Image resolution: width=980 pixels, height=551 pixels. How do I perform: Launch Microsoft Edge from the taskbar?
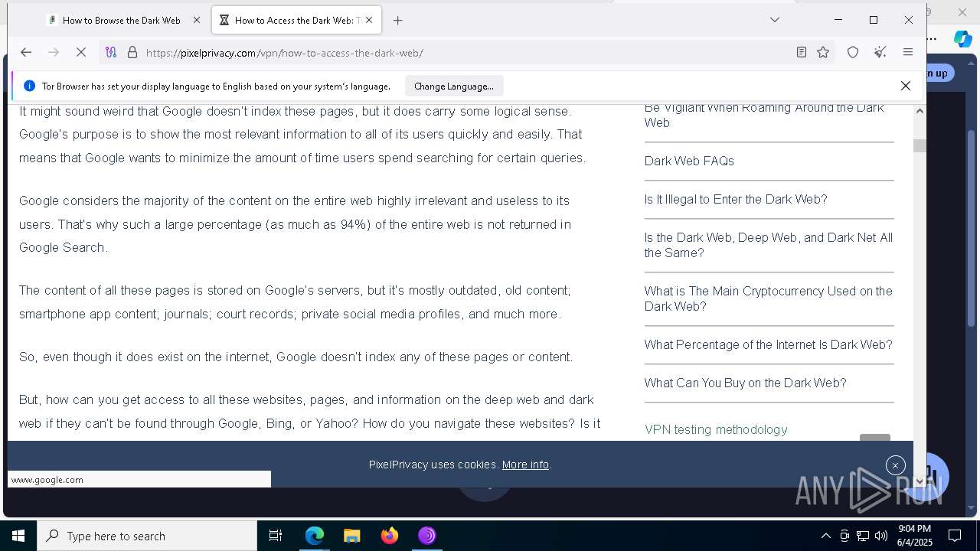[x=315, y=536]
